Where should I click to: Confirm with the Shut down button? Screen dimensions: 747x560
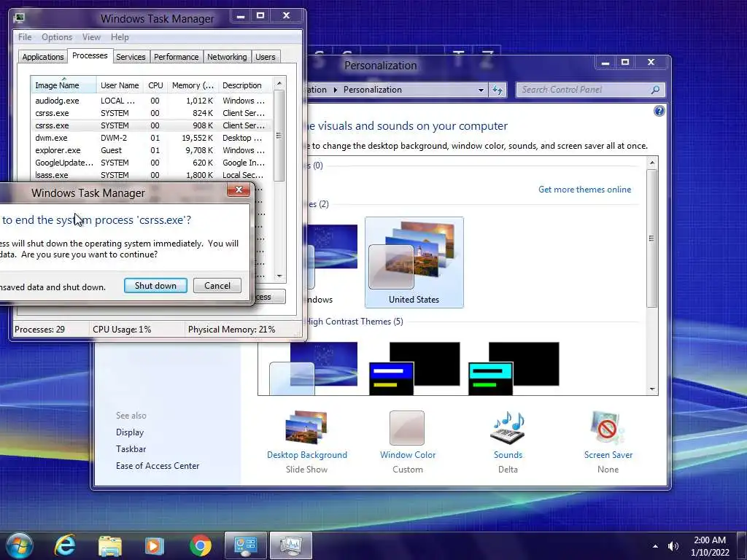coord(155,285)
